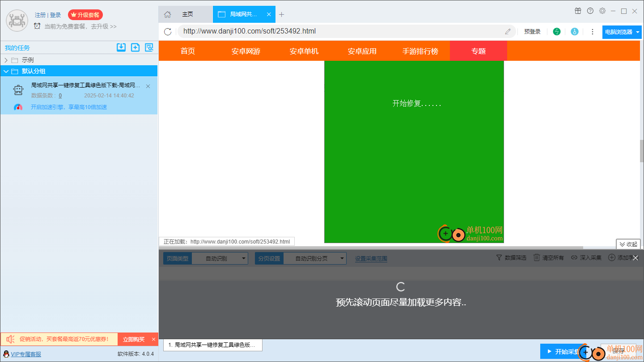Image resolution: width=644 pixels, height=362 pixels.
Task: Click the horizontal scrollbar under browser
Action: tap(371, 247)
